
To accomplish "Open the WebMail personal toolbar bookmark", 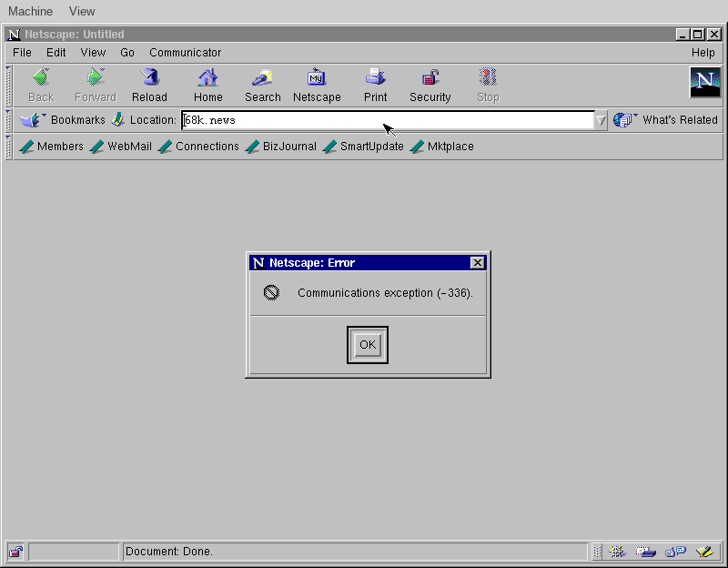I will coord(121,147).
